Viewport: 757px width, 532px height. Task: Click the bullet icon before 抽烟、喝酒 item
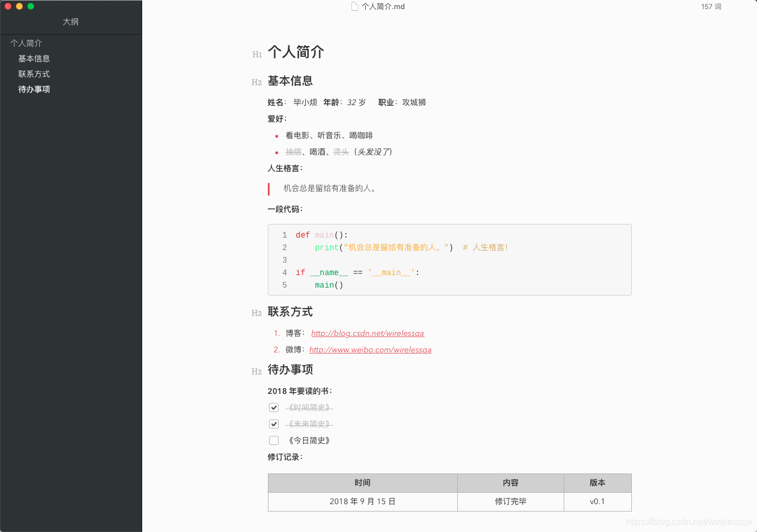coord(275,152)
